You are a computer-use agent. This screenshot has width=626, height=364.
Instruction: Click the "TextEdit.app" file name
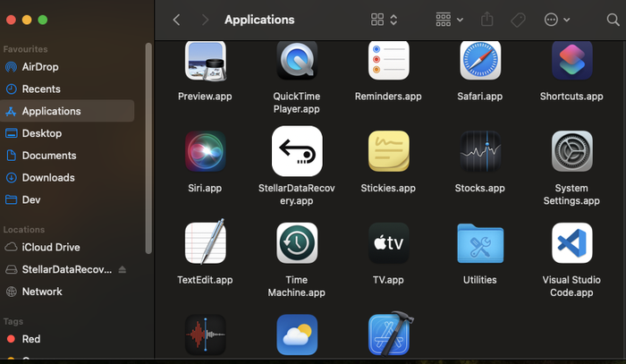tap(205, 280)
